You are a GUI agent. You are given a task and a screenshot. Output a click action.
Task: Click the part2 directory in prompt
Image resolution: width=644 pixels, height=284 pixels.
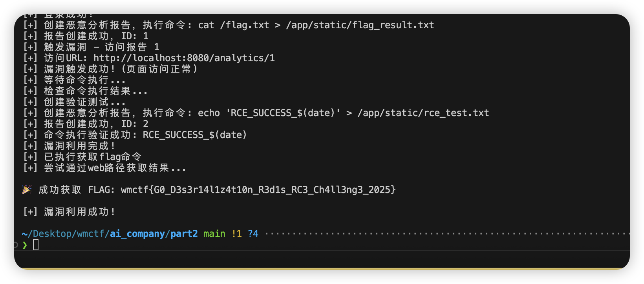coord(184,234)
